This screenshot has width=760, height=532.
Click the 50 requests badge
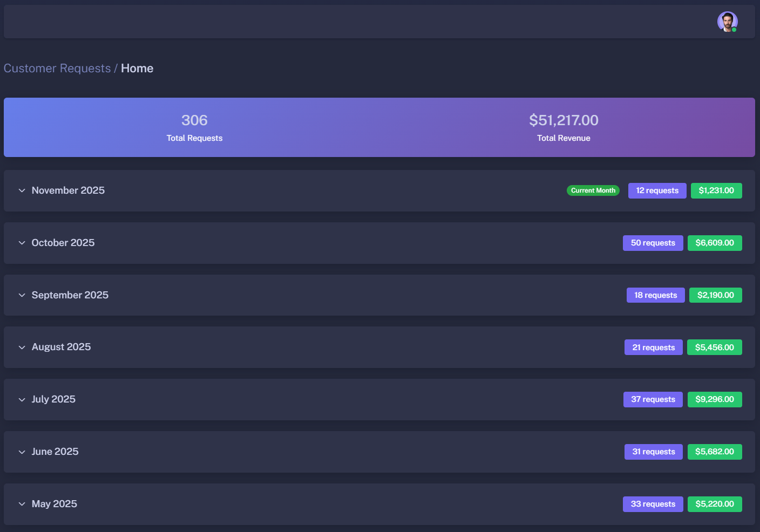pyautogui.click(x=653, y=243)
